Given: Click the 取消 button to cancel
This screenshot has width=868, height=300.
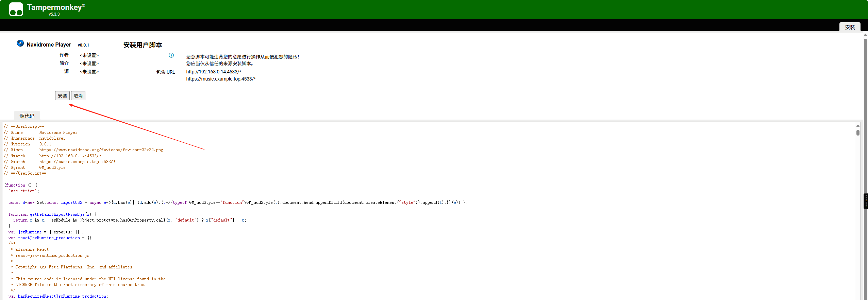Looking at the screenshot, I should pyautogui.click(x=78, y=96).
